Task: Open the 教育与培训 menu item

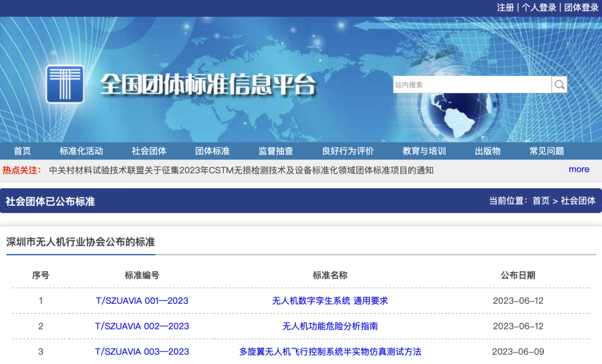Action: click(424, 151)
